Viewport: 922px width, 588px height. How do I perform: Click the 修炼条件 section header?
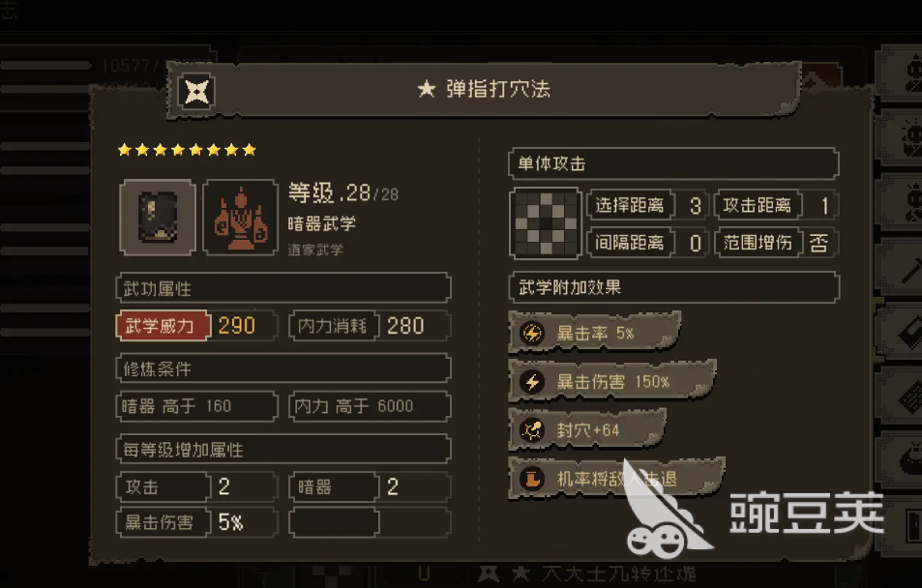(283, 368)
